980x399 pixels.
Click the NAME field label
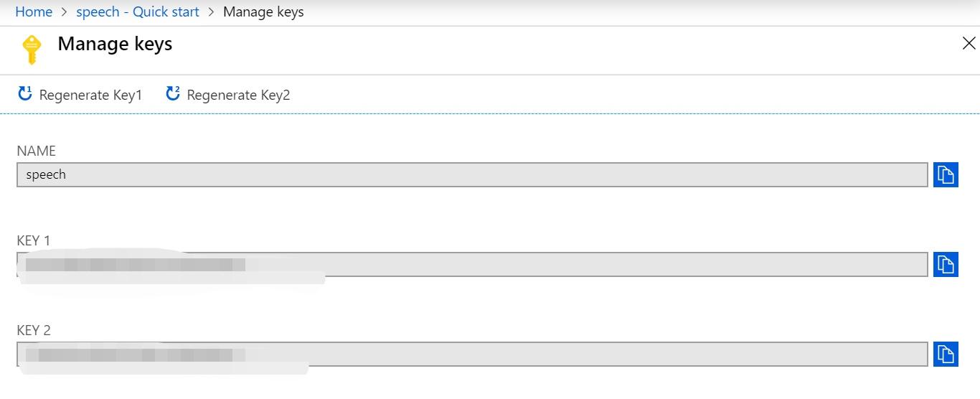(36, 151)
